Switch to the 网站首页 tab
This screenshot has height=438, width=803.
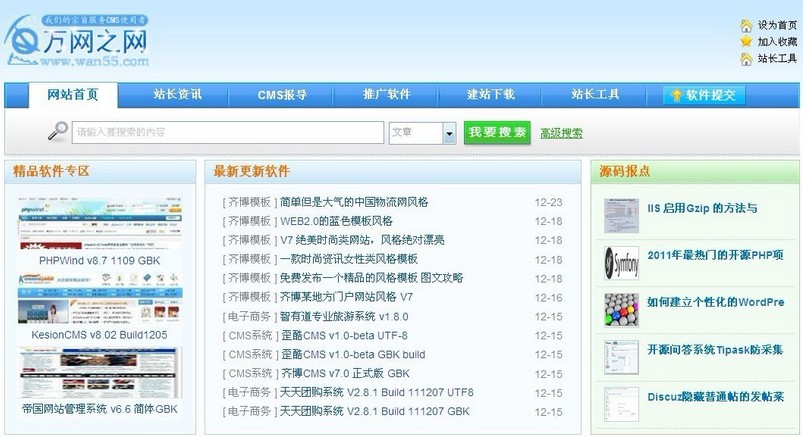coord(73,95)
